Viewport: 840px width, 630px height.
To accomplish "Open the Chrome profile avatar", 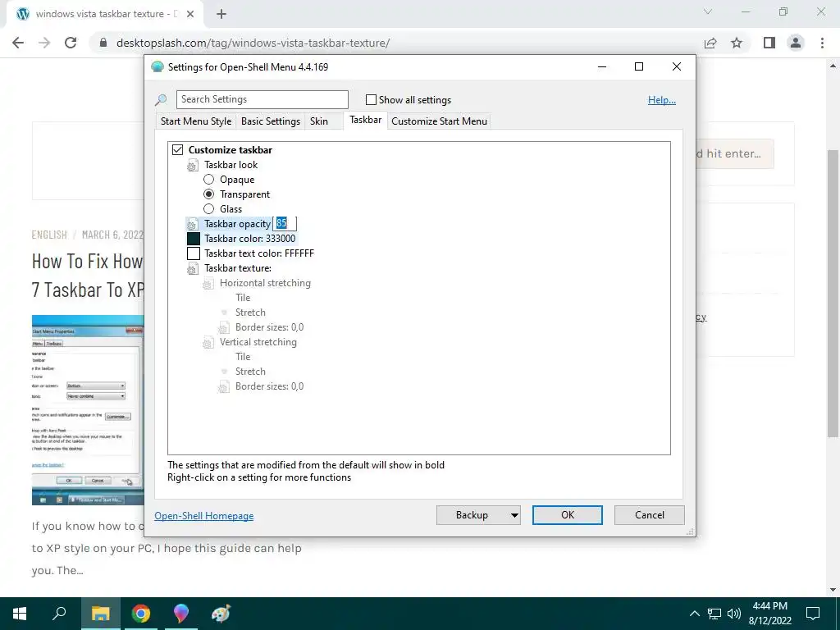I will (796, 43).
